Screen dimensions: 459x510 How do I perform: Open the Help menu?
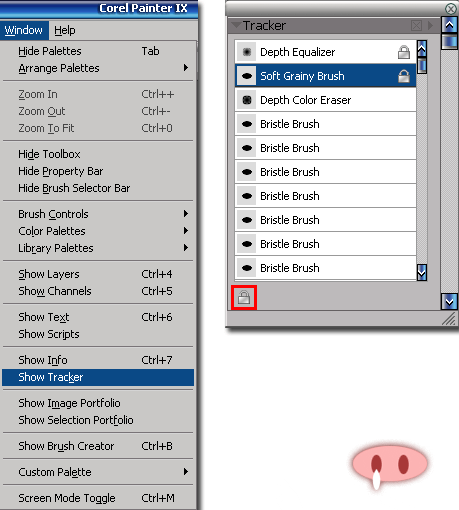65,30
